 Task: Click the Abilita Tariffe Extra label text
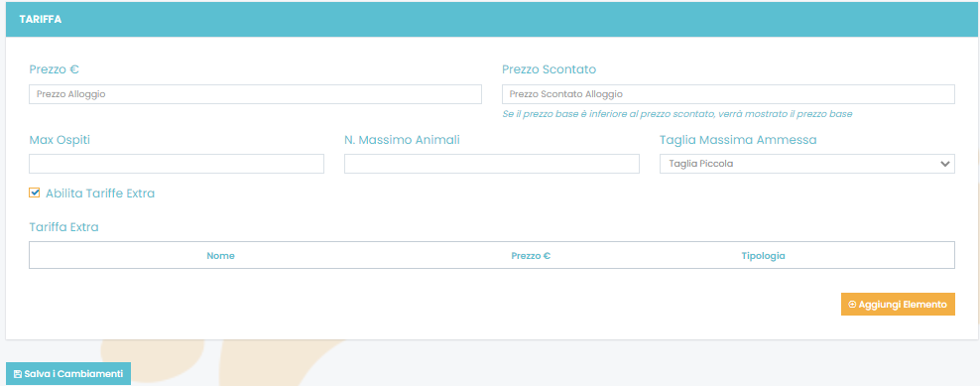[100, 193]
